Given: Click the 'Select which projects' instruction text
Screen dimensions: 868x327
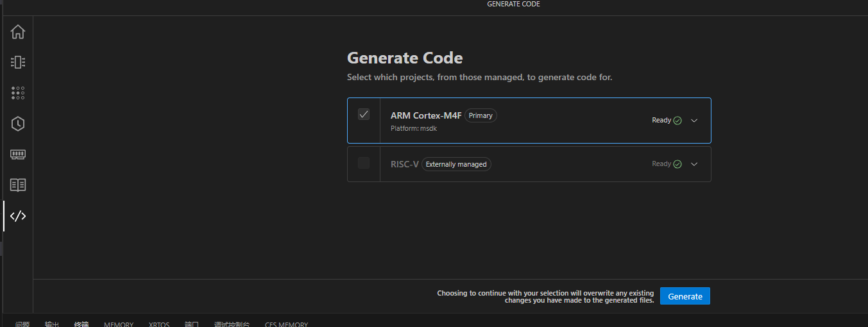Looking at the screenshot, I should [480, 77].
